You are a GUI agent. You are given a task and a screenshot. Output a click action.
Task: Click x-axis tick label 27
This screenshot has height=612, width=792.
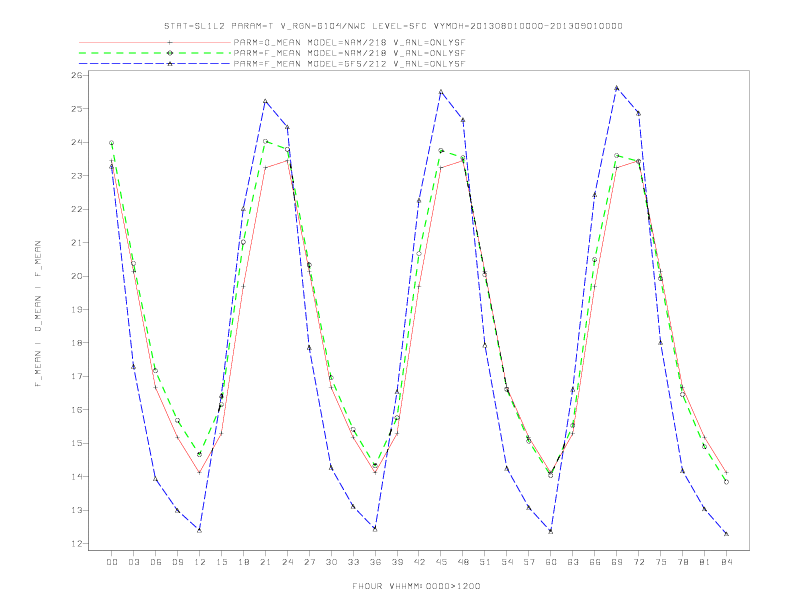coord(309,562)
